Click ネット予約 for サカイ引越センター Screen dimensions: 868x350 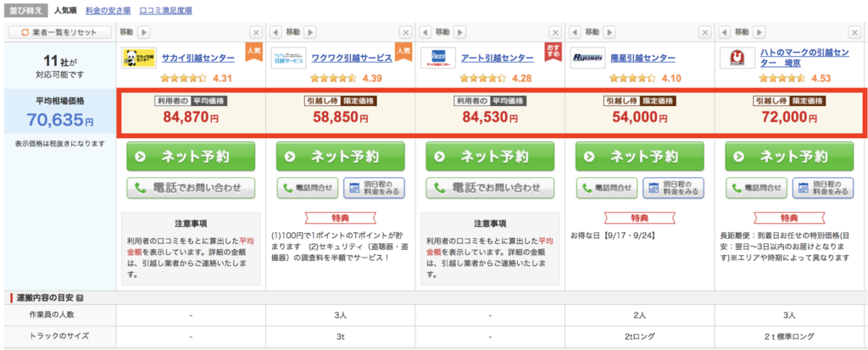191,156
